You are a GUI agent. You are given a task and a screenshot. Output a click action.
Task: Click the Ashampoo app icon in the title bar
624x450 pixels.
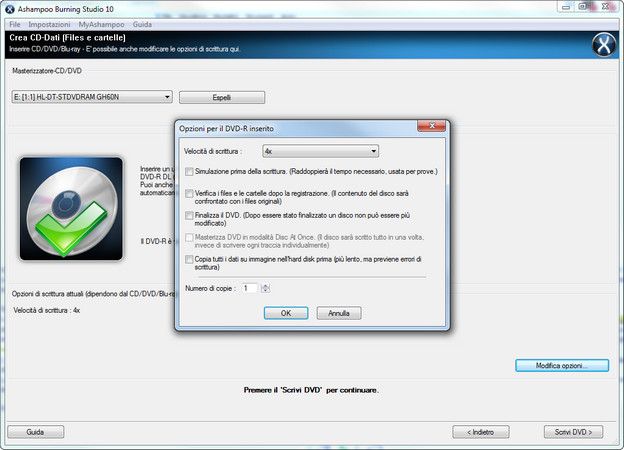click(x=10, y=9)
